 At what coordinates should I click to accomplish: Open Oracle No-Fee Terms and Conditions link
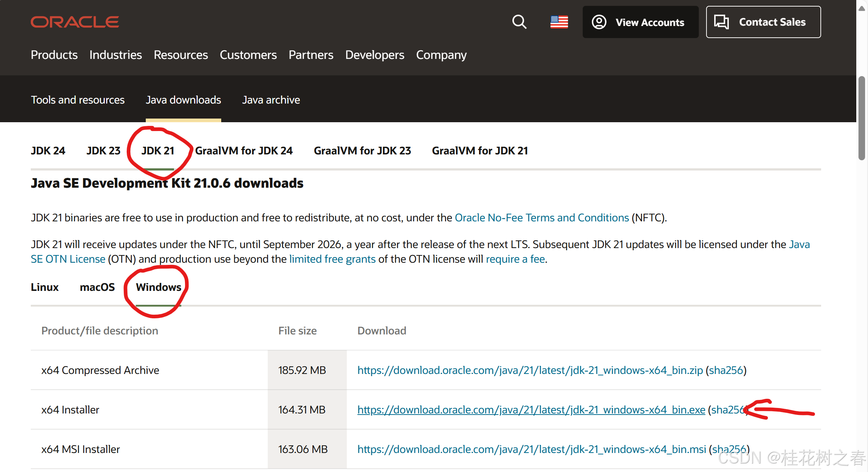pos(542,218)
